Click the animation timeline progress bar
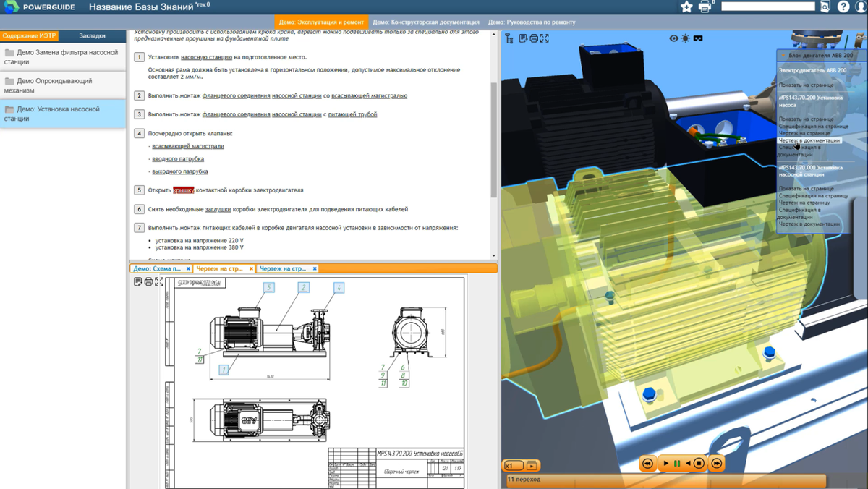The width and height of the screenshot is (868, 489). pyautogui.click(x=665, y=480)
